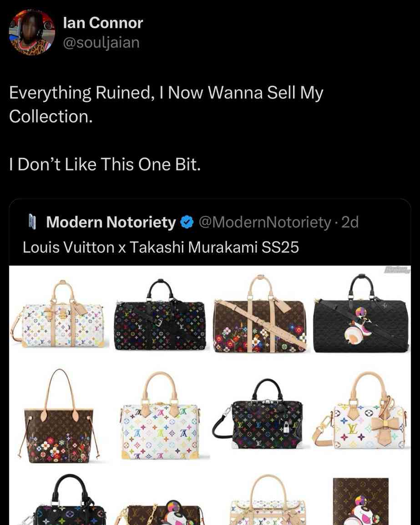Open the @souljaian handle
This screenshot has width=420, height=525.
pyautogui.click(x=101, y=42)
